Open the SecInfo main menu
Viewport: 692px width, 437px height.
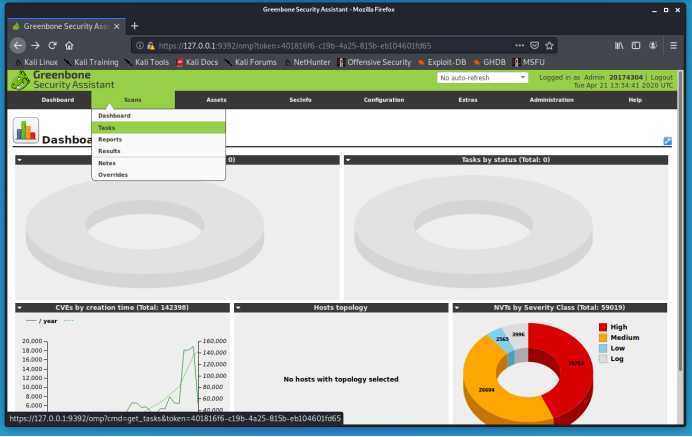click(x=301, y=100)
